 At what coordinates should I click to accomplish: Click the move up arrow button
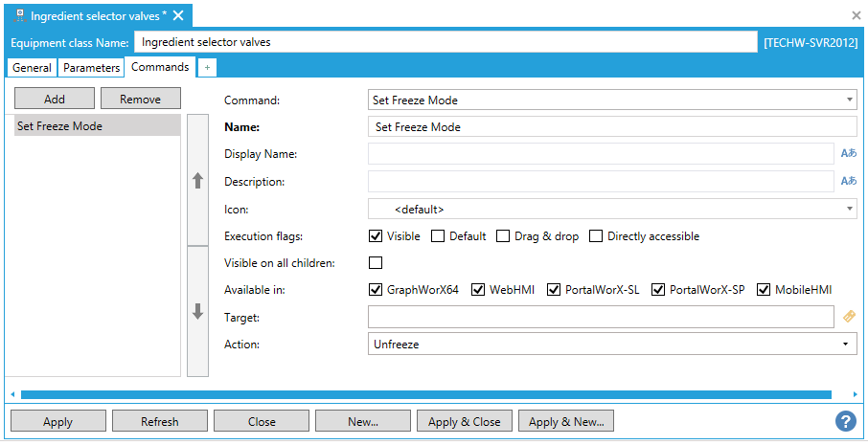[x=198, y=180]
